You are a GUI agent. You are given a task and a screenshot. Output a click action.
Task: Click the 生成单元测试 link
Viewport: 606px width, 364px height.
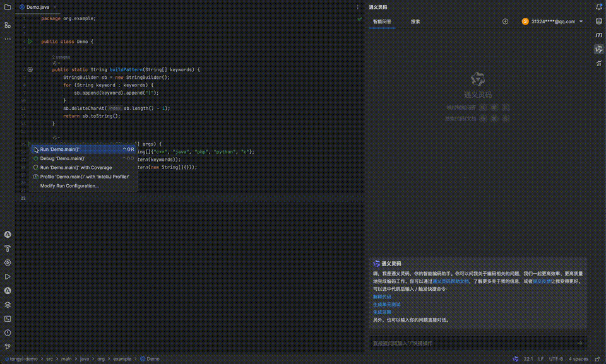pos(386,304)
